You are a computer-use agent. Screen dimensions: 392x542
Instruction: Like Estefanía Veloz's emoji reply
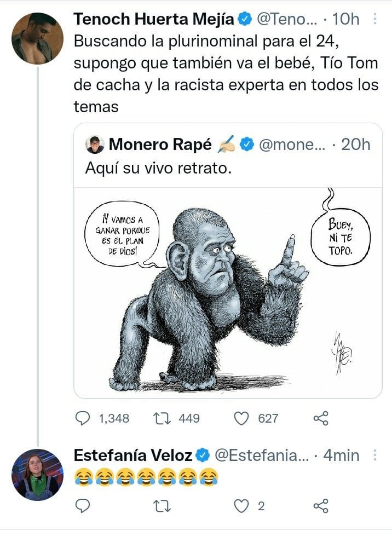click(x=241, y=506)
